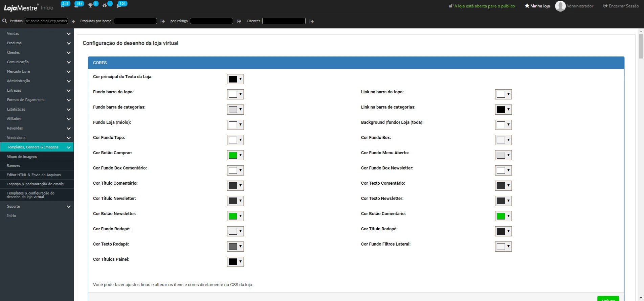This screenshot has height=301, width=644.
Task: Open the chat bubbles icon showing 101
Action: pyautogui.click(x=119, y=6)
